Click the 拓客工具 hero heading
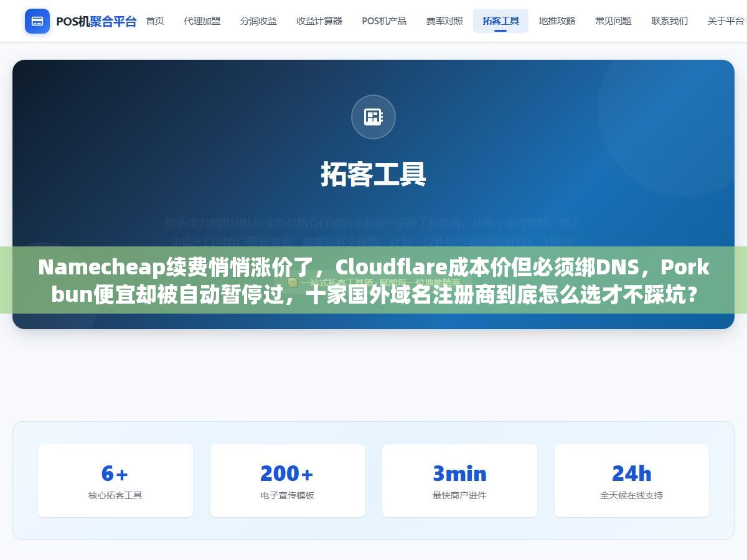 [x=374, y=174]
